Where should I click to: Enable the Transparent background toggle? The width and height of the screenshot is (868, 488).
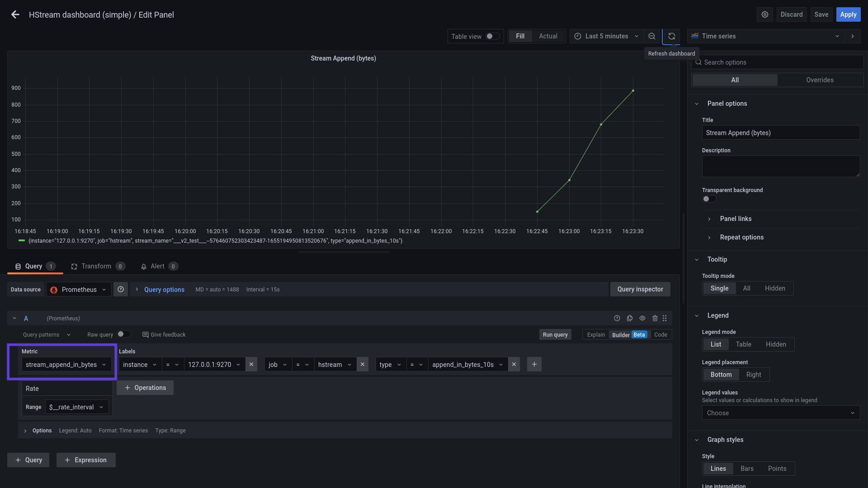(708, 199)
